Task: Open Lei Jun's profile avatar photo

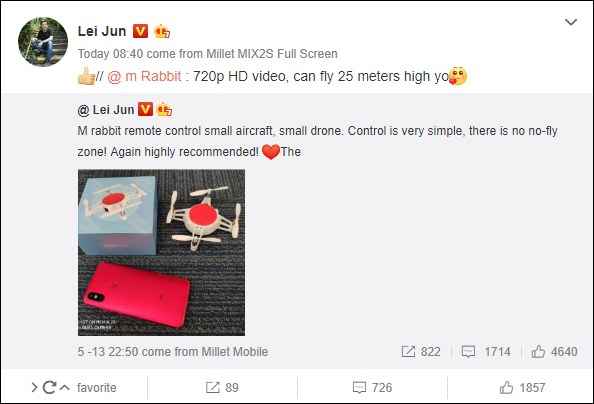Action: click(43, 42)
